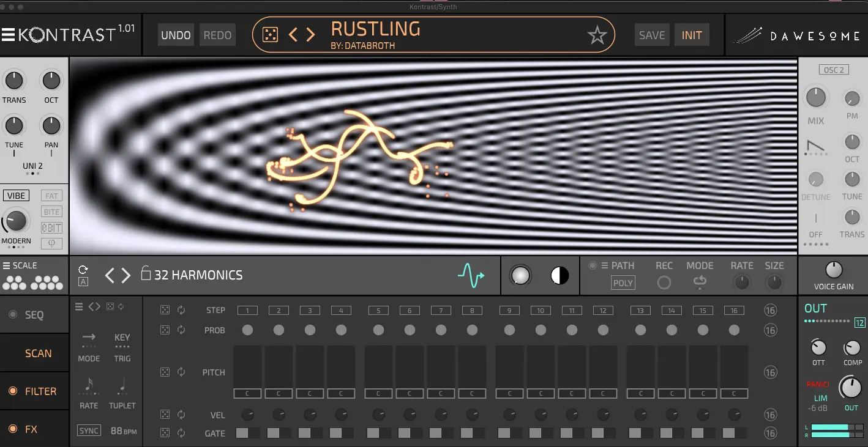Mark the RUSTLING preset as favorite with the star
868x447 pixels.
[x=597, y=35]
